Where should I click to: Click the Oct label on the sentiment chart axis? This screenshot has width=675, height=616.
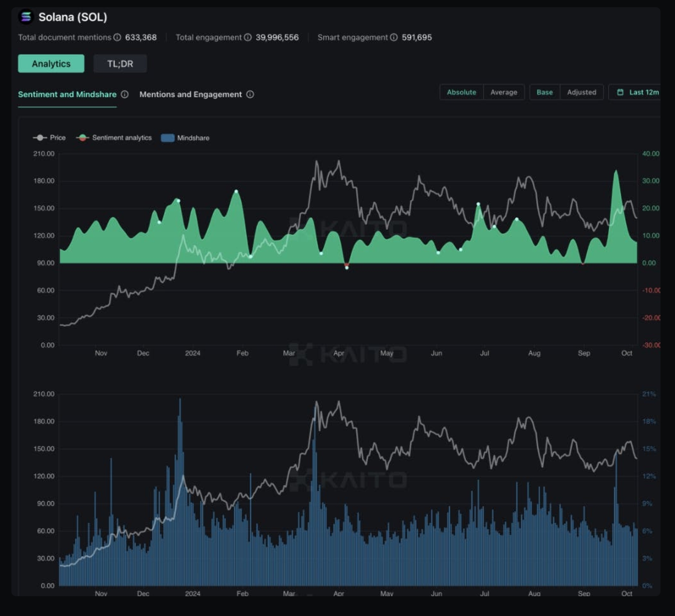(x=627, y=353)
